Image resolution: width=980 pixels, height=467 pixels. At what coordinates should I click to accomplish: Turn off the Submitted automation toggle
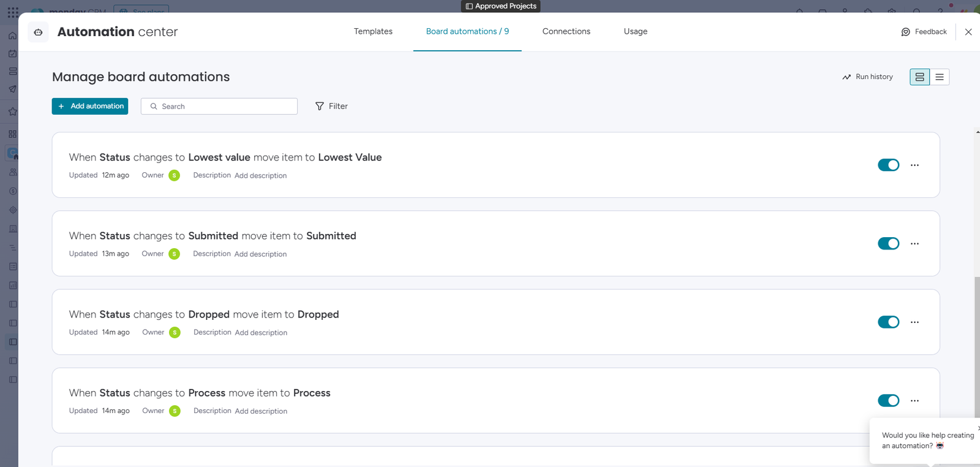pos(888,243)
